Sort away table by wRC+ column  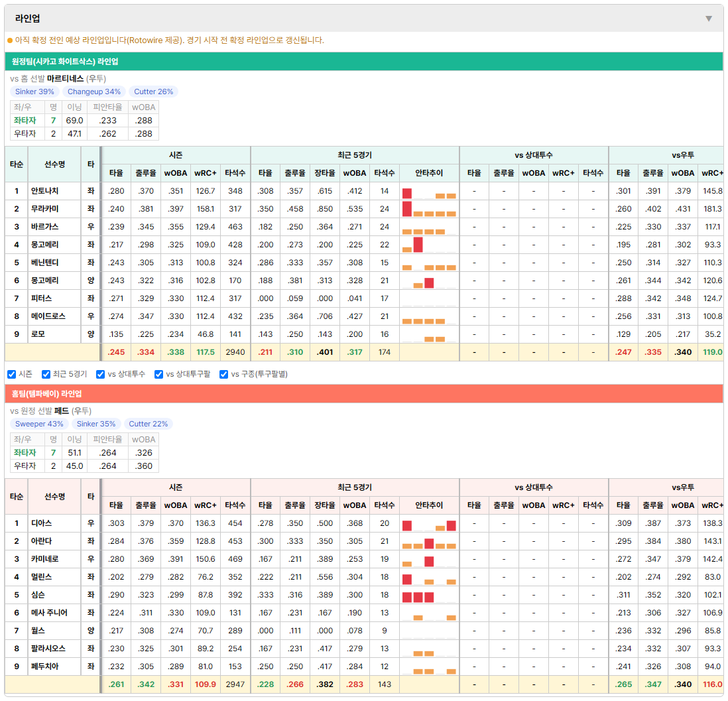(206, 173)
